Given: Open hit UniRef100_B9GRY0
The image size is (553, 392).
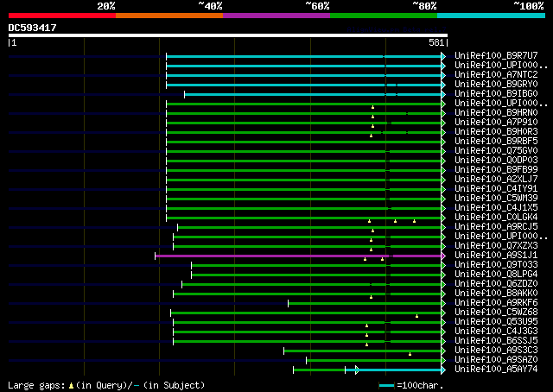Looking at the screenshot, I should click(x=496, y=85).
